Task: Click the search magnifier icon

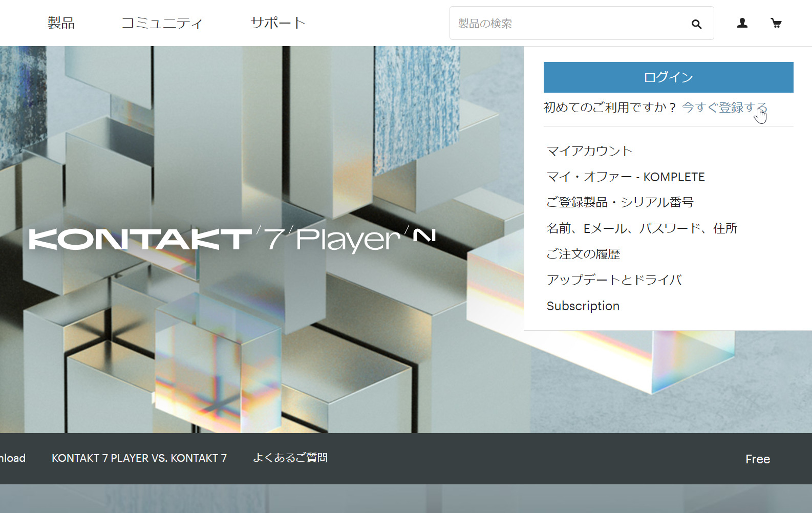Action: 696,24
